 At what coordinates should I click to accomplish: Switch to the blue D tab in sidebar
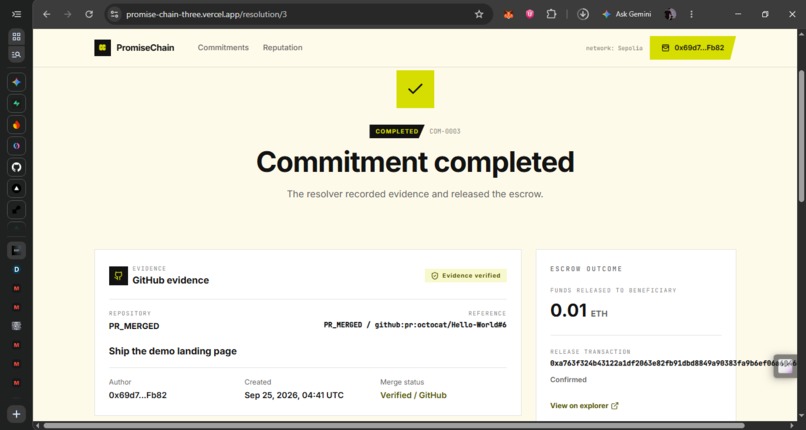[x=16, y=269]
